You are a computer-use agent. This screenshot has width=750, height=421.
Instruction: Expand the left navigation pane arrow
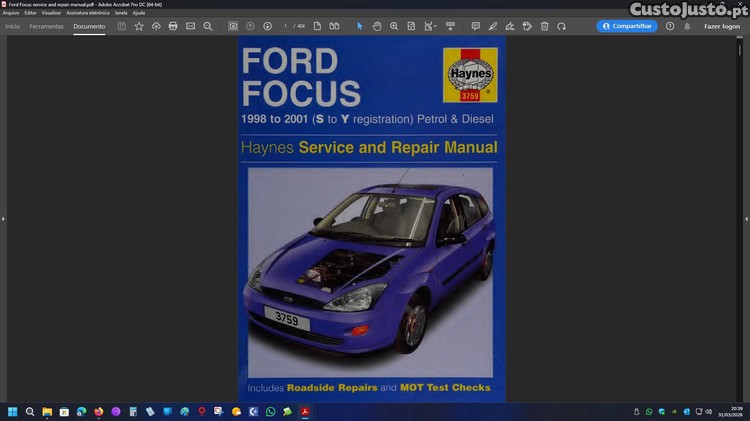point(3,218)
